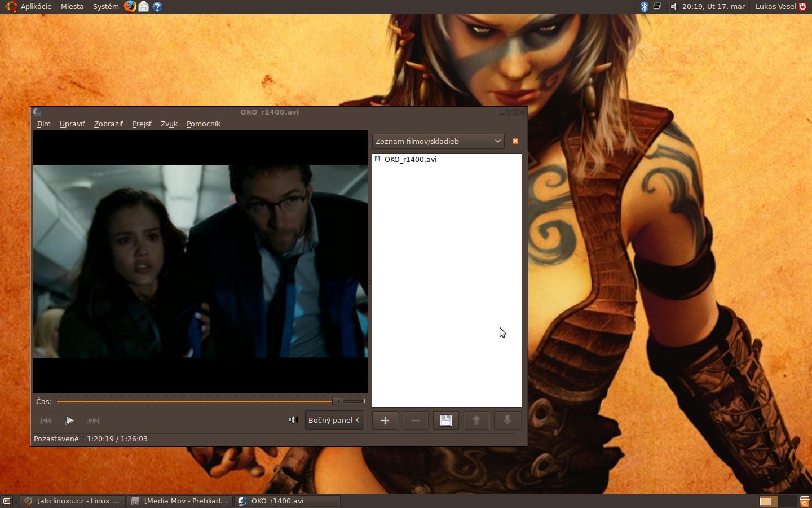Open the Miesta menu in top panel
The width and height of the screenshot is (812, 508).
[x=72, y=7]
